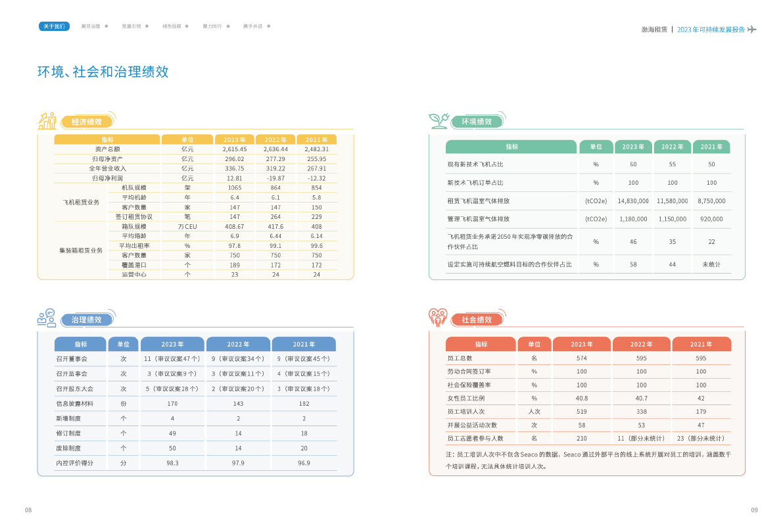The image size is (783, 532).
Task: Click the page title 环境、社会和治理绩效
Action: coord(103,72)
